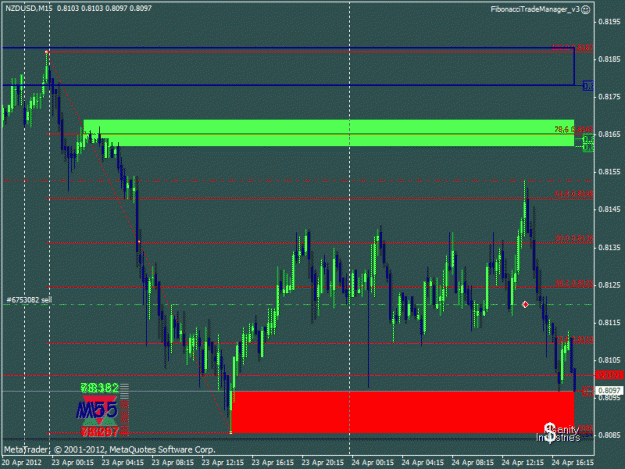Screen dimensions: 625x469
Task: Click the 24 Apr 00:15 time label
Action: (373, 462)
